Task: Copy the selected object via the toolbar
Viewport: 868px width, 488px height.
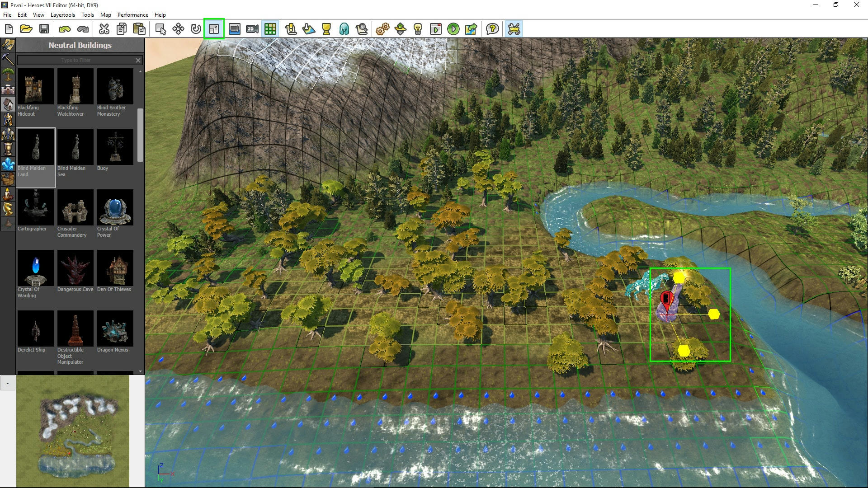Action: point(122,29)
